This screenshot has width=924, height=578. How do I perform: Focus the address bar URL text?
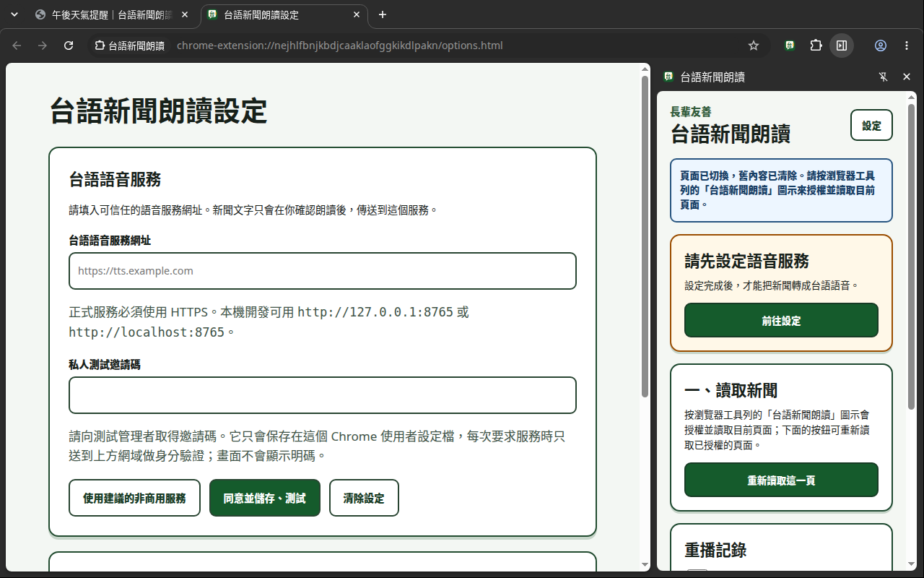coord(339,46)
